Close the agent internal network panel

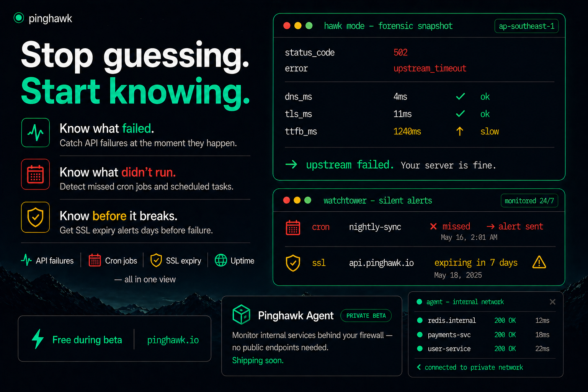pyautogui.click(x=552, y=302)
